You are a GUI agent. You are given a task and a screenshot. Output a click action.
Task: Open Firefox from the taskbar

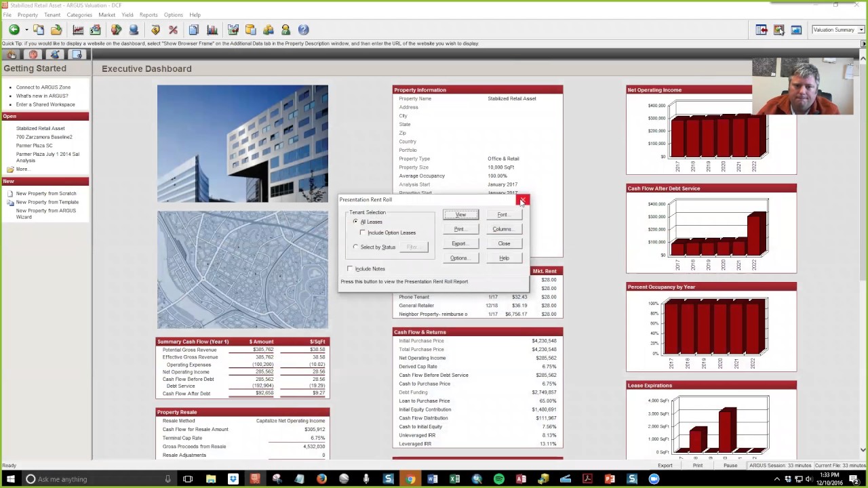[321, 479]
